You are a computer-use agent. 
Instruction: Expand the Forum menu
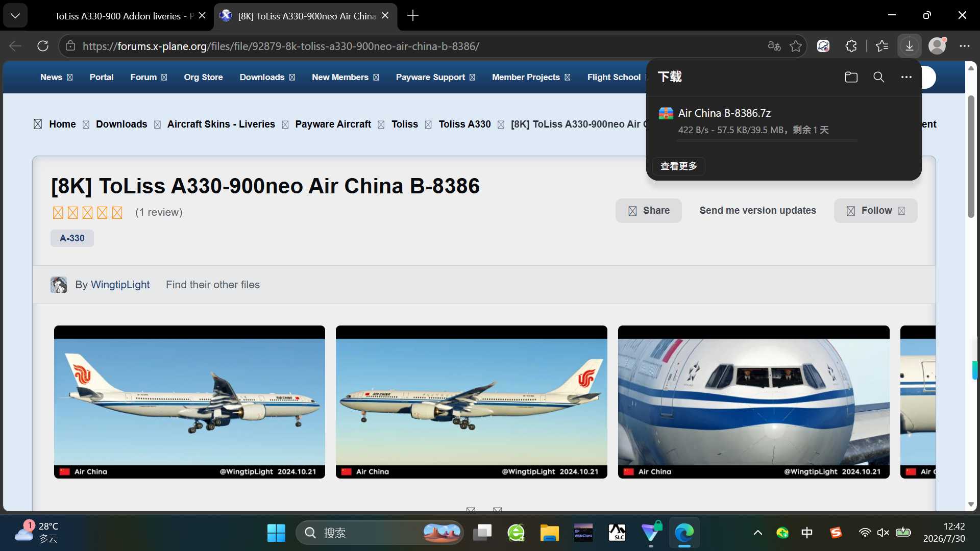[149, 77]
